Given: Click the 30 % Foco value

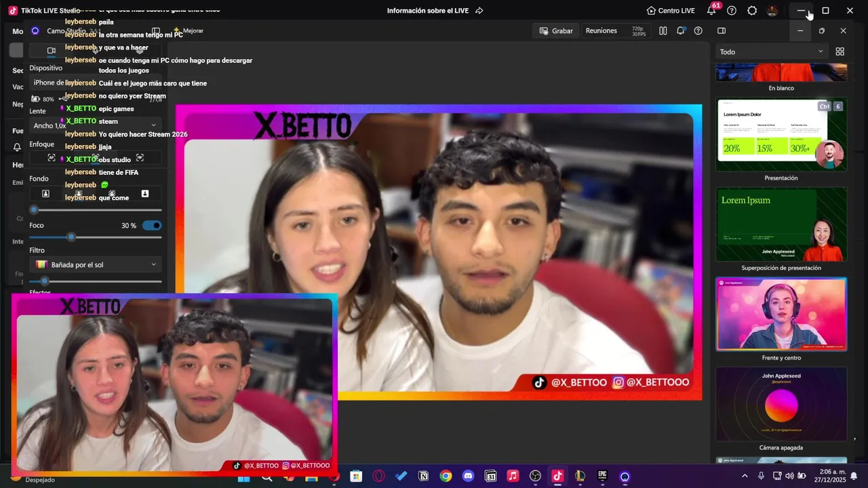Looking at the screenshot, I should pyautogui.click(x=129, y=226).
